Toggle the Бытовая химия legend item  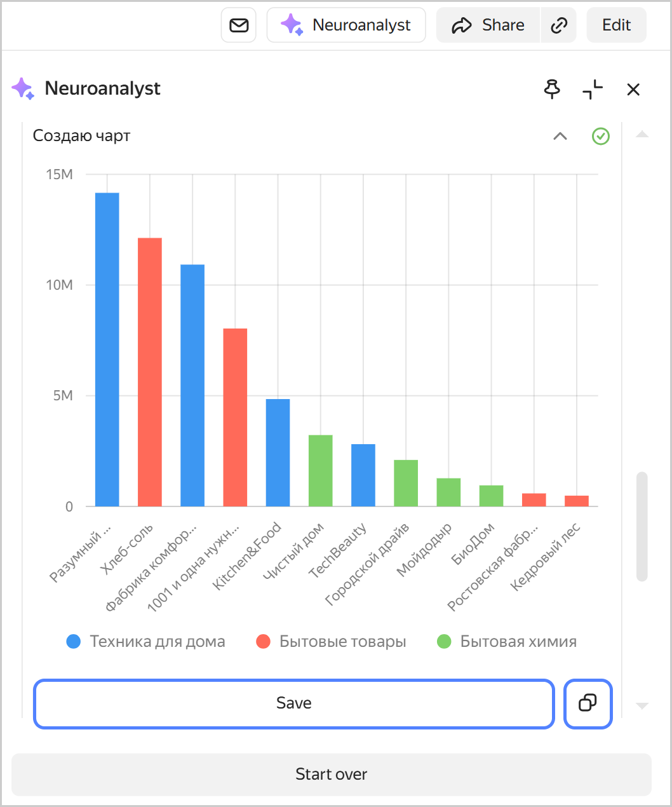[507, 642]
